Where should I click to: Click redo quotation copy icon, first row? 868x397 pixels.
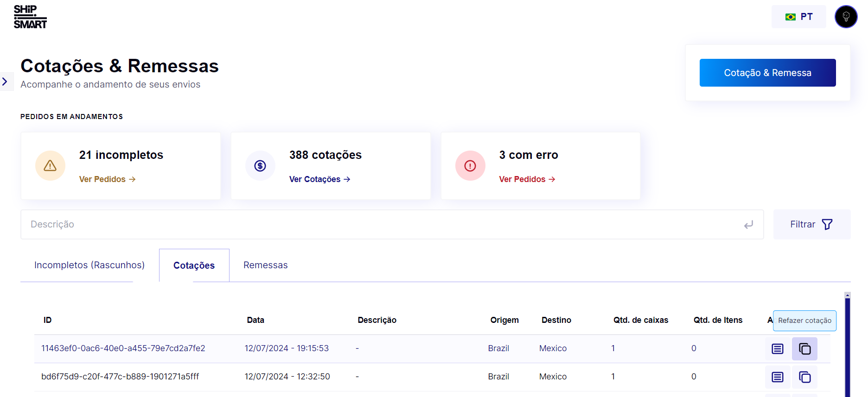point(804,349)
